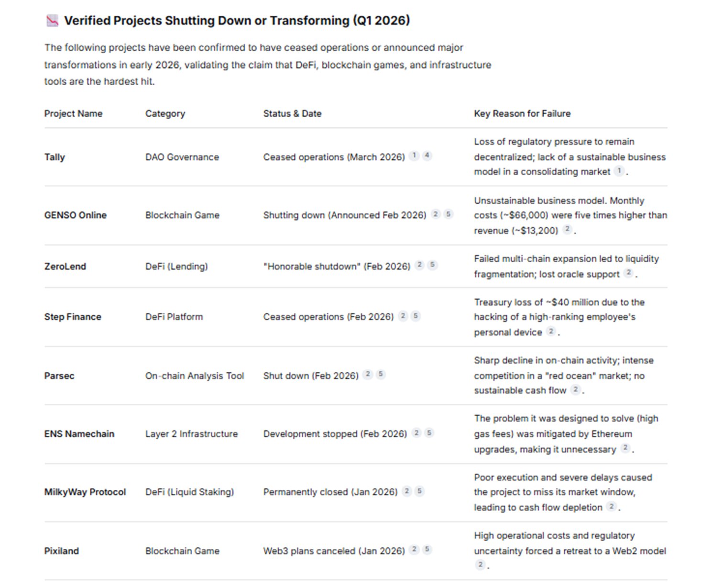Open citation 5 beside ZeroLend's Honorable shutdown status
The width and height of the screenshot is (701, 588).
pos(432,265)
